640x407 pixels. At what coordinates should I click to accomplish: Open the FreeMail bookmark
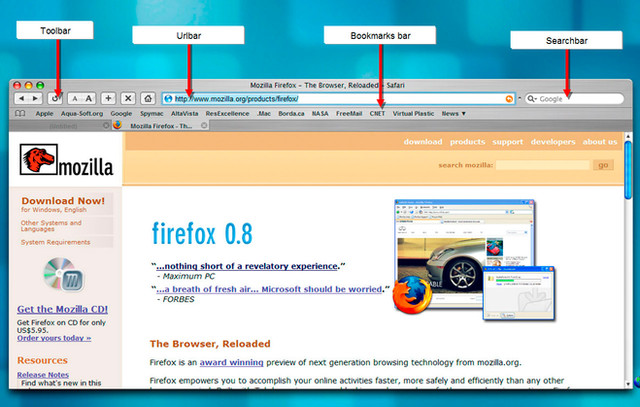[349, 113]
